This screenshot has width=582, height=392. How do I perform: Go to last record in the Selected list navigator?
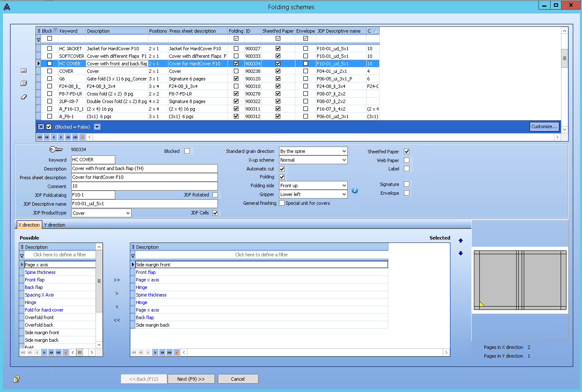pos(169,352)
